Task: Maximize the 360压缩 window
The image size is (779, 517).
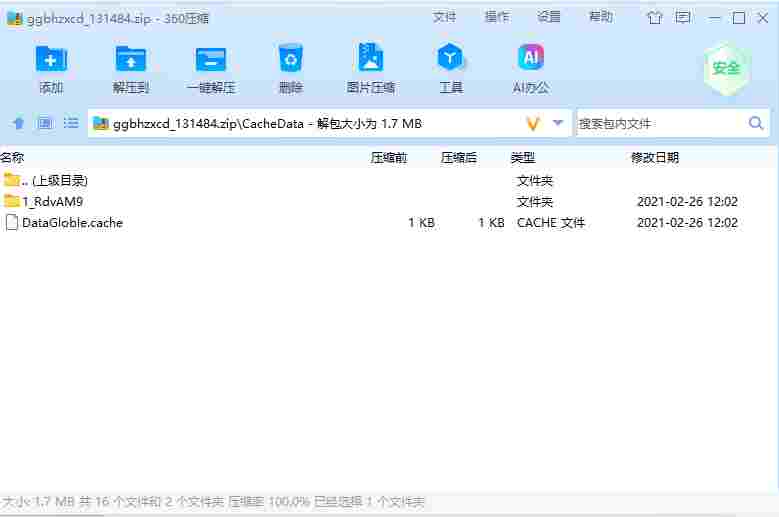Action: tap(739, 18)
